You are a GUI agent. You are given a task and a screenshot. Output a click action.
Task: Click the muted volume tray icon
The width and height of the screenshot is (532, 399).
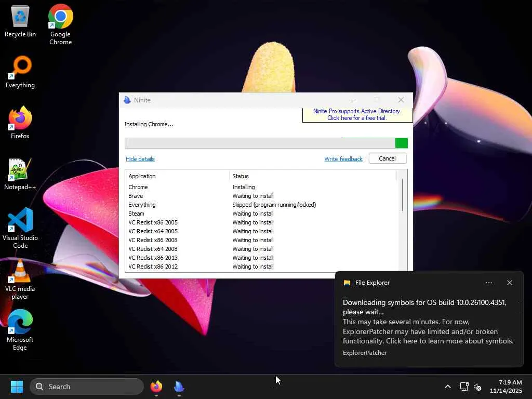pyautogui.click(x=477, y=387)
